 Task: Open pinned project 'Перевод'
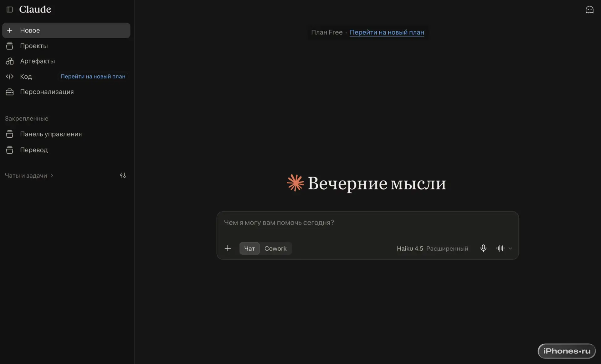tap(66, 150)
